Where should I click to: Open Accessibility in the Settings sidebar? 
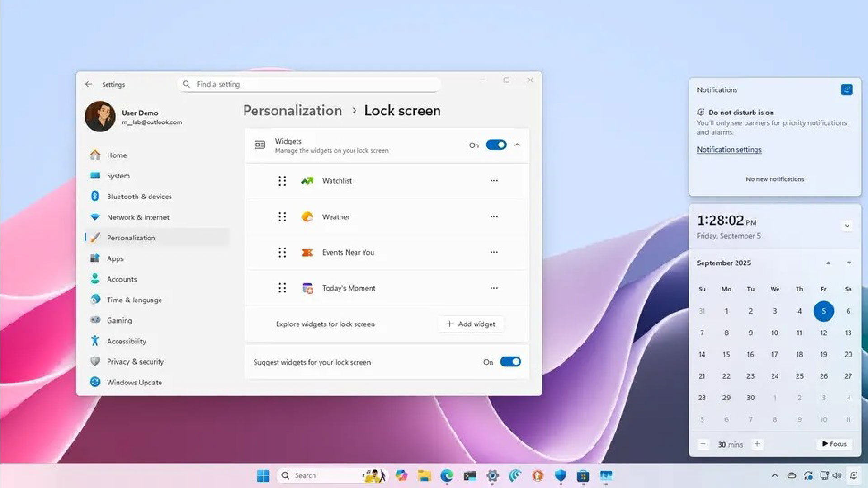(126, 341)
